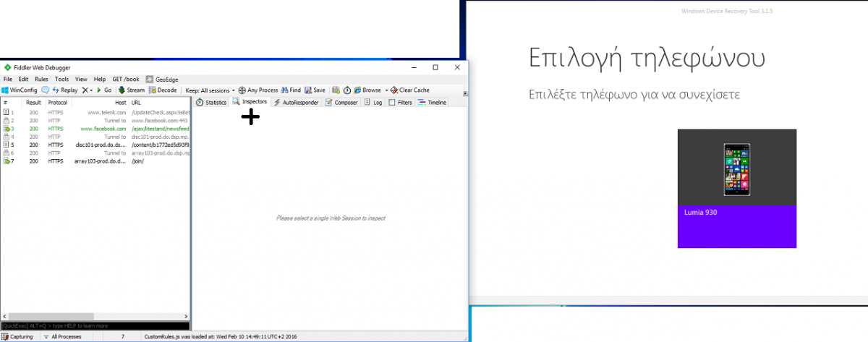
Task: Sort sessions by Result column header
Action: coord(33,103)
